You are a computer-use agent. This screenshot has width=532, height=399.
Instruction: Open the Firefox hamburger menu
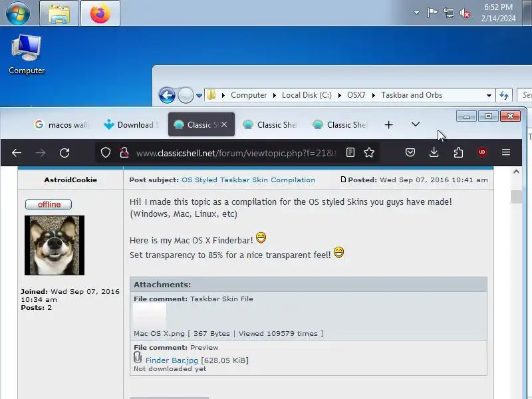click(506, 153)
